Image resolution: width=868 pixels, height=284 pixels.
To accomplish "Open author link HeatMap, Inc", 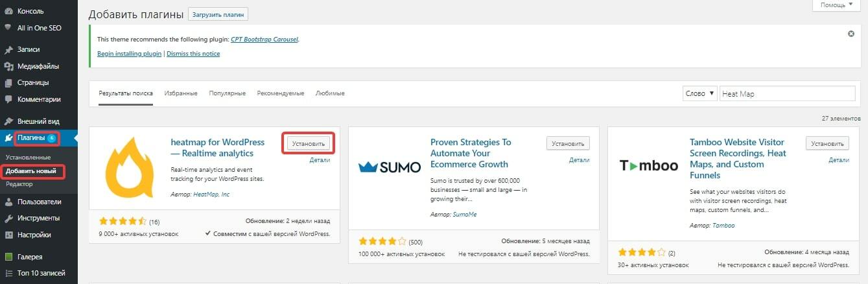I will 211,195.
